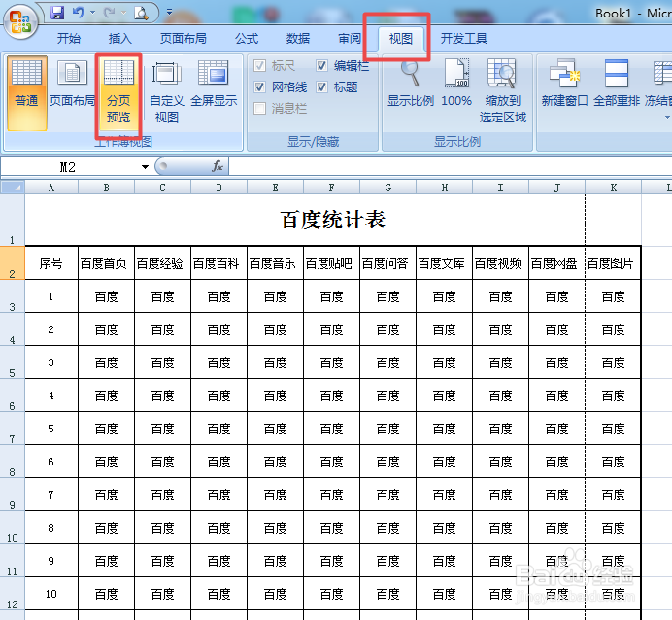Click the 百度贴吧 header cell
Viewport: 672px width, 620px height.
tap(332, 262)
